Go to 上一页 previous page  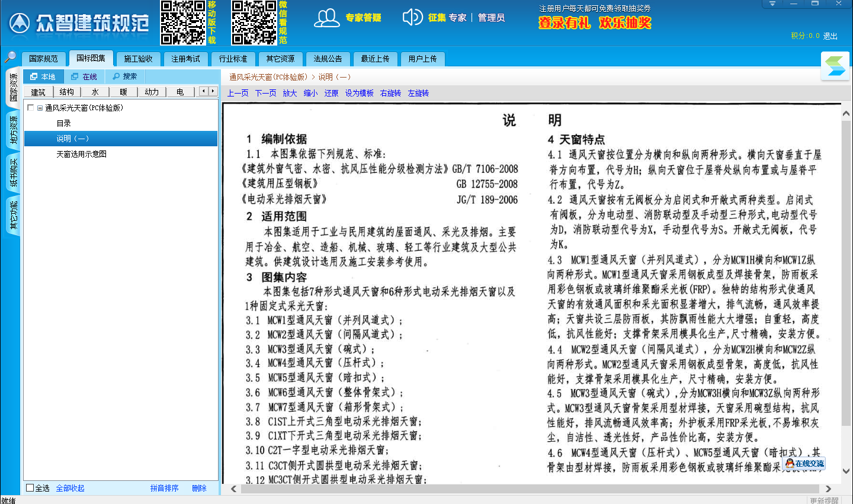coord(238,93)
